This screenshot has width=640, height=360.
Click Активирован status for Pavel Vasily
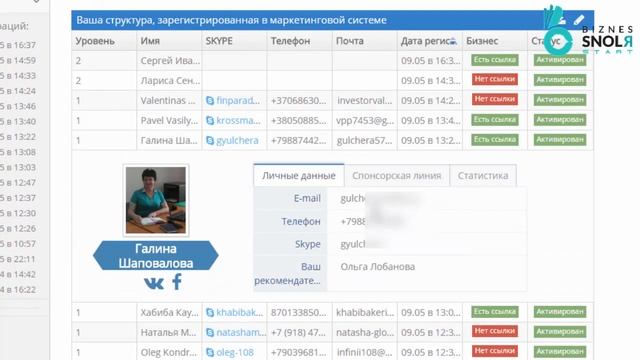coord(560,120)
